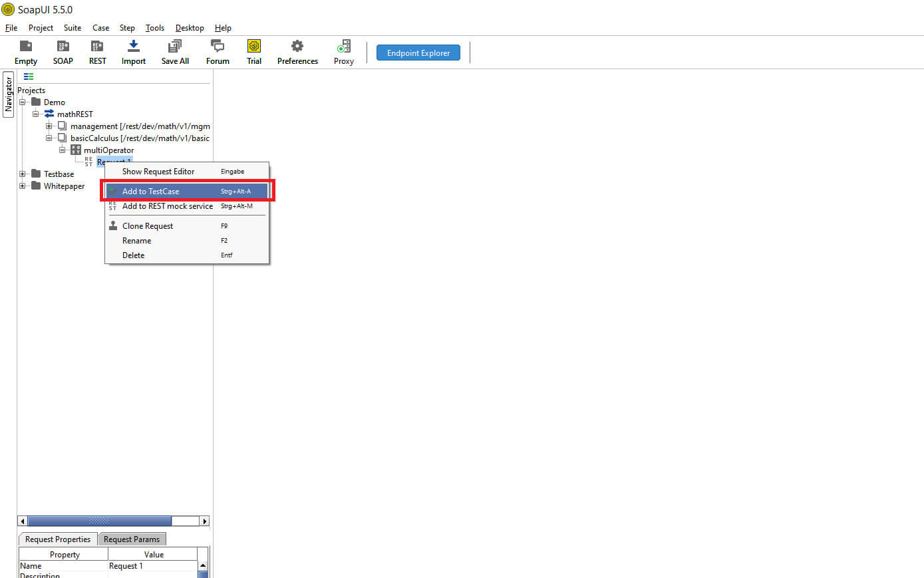Image resolution: width=924 pixels, height=578 pixels.
Task: Collapse the mathREST service node
Action: point(35,114)
